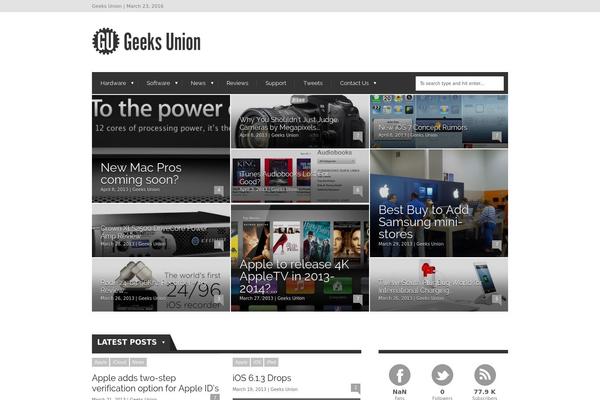Click comment bubble on Crown Power Amp Review
Image resolution: width=600 pixels, height=400 pixels.
(x=218, y=245)
